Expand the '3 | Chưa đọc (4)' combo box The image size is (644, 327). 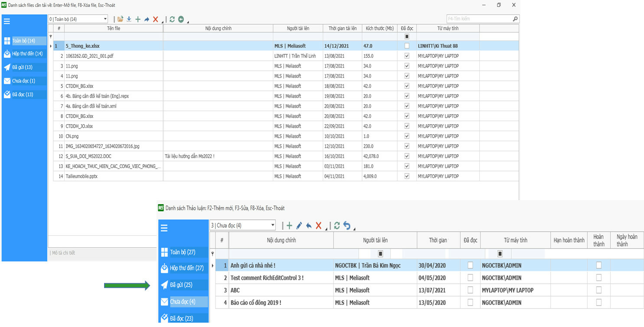[273, 225]
